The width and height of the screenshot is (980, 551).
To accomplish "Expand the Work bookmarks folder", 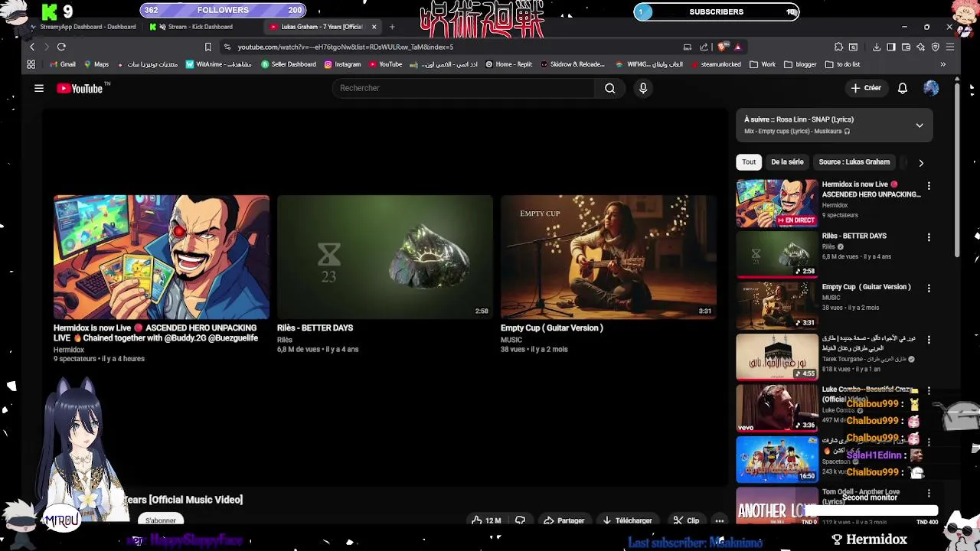I will [763, 64].
